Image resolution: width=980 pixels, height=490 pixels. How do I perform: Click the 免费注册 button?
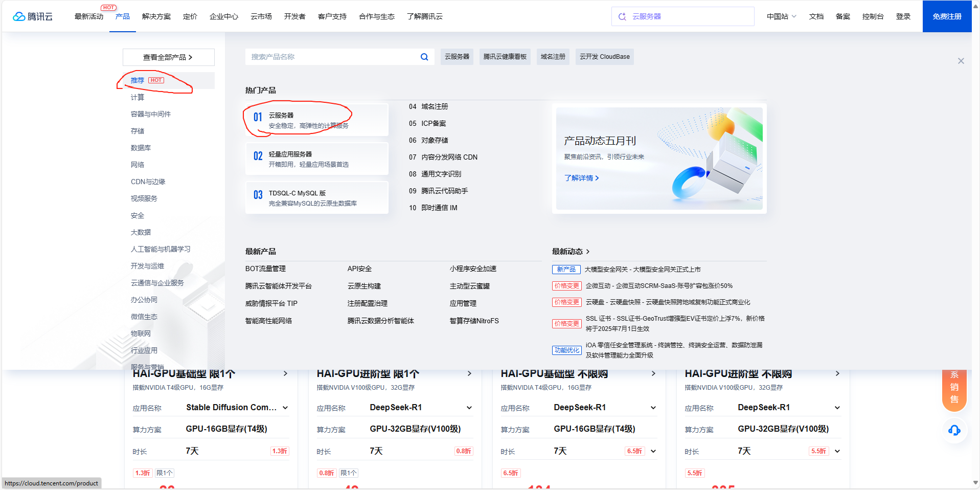(x=947, y=16)
